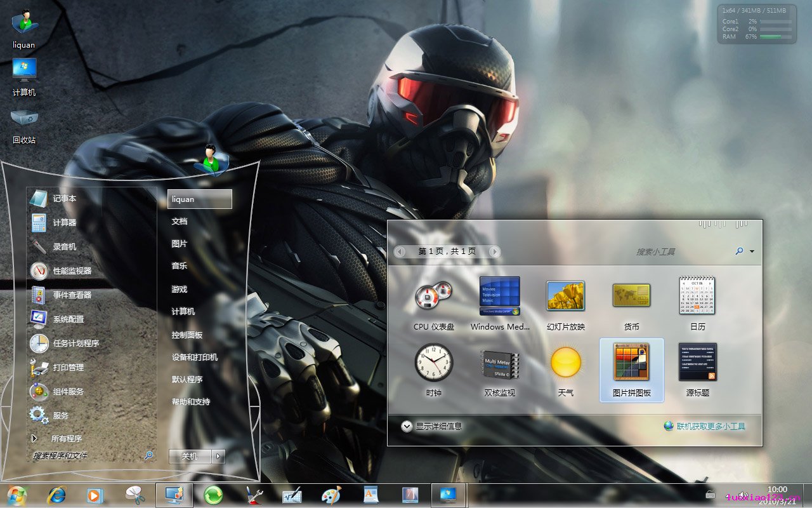The width and height of the screenshot is (812, 508).
Task: Open the Paint palette taskbar icon
Action: (331, 495)
